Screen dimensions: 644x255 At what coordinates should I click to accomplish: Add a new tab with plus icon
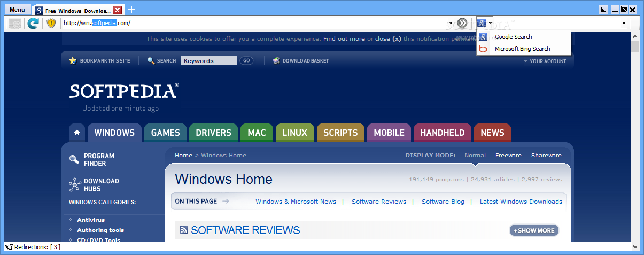pyautogui.click(x=131, y=10)
